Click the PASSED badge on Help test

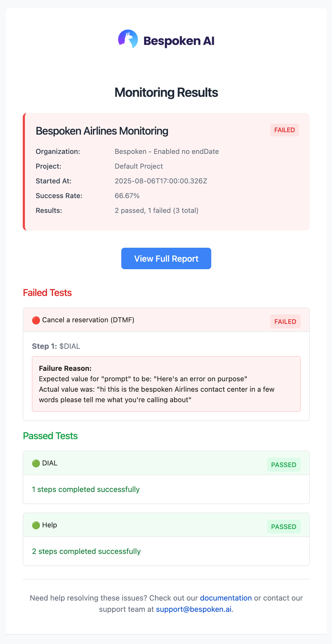tap(284, 527)
